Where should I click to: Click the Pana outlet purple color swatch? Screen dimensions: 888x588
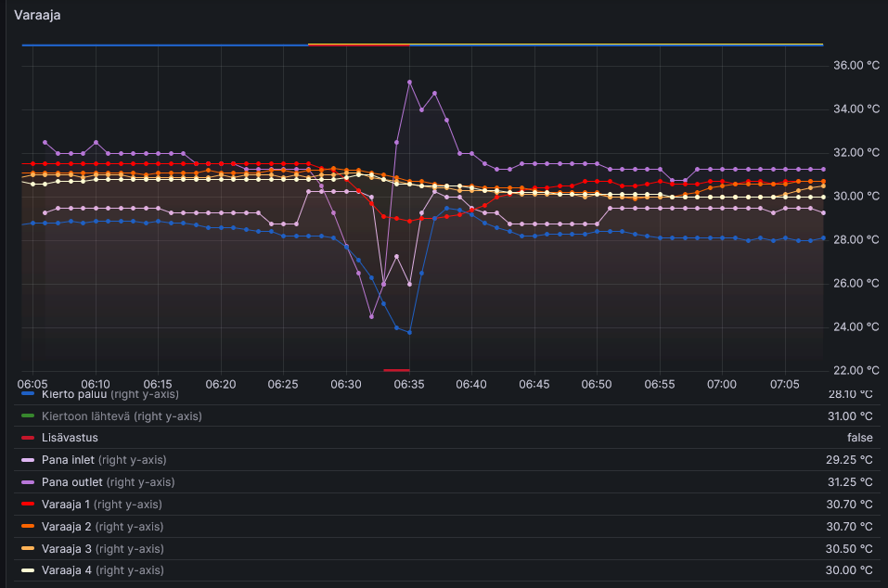[x=28, y=482]
